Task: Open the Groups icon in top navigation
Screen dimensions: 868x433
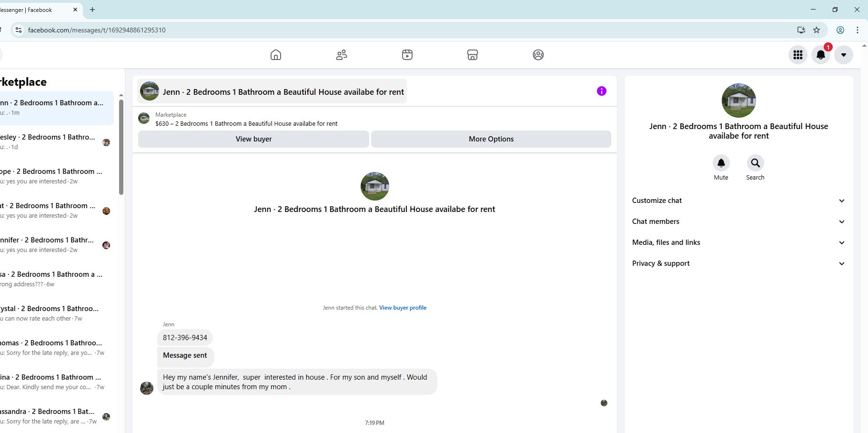Action: coord(538,55)
